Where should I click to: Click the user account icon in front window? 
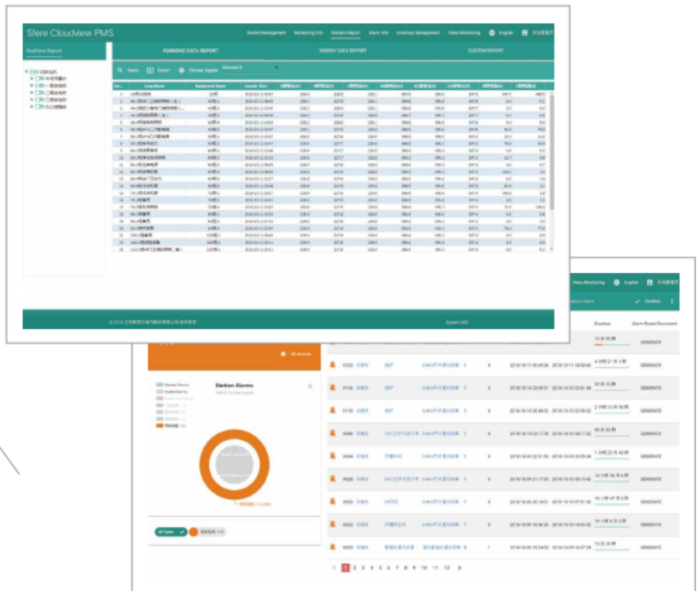(525, 33)
